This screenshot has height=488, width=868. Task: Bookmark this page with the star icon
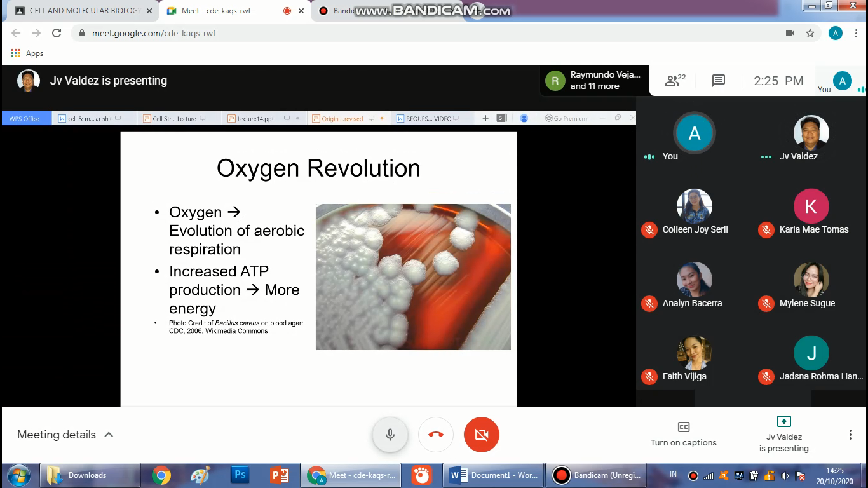pyautogui.click(x=810, y=33)
